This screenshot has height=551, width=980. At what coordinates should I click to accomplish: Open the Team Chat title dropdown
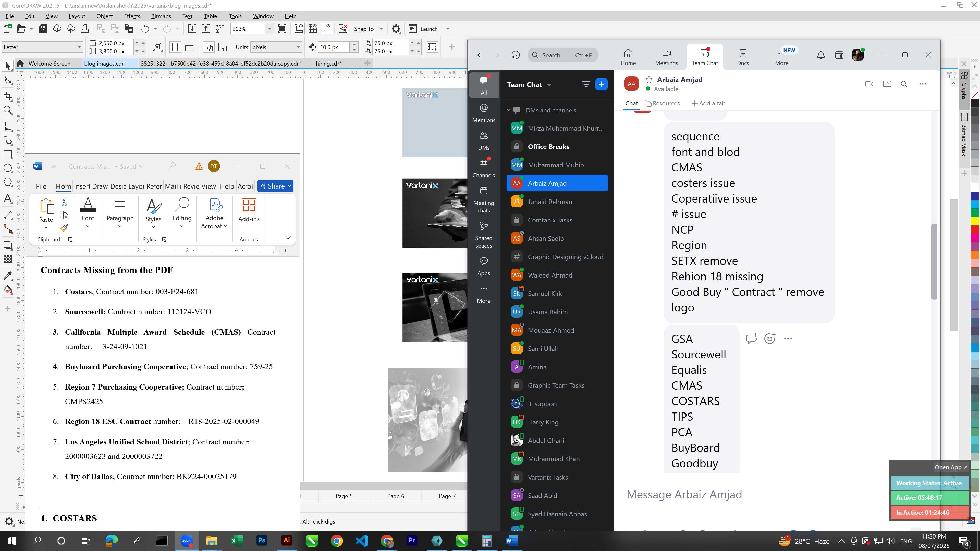coord(549,85)
